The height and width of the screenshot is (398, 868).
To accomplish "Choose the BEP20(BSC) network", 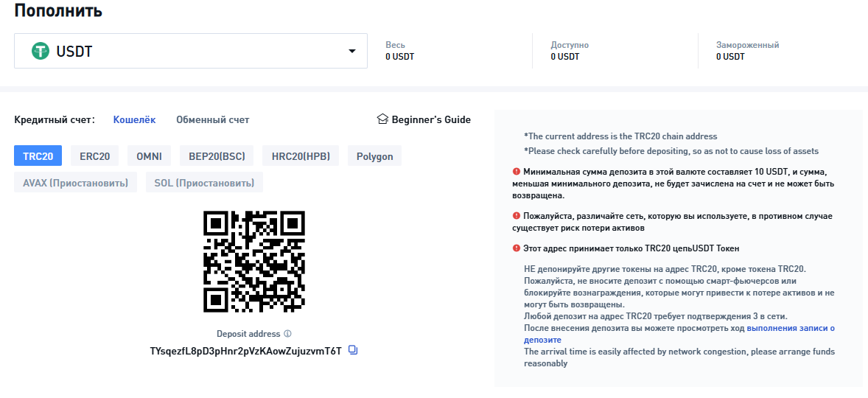I will pos(217,156).
